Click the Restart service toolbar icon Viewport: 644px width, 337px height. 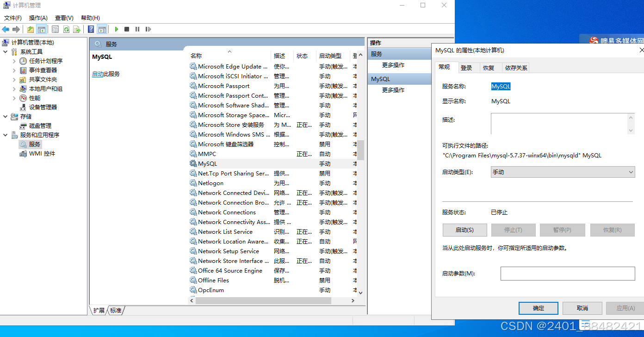148,29
